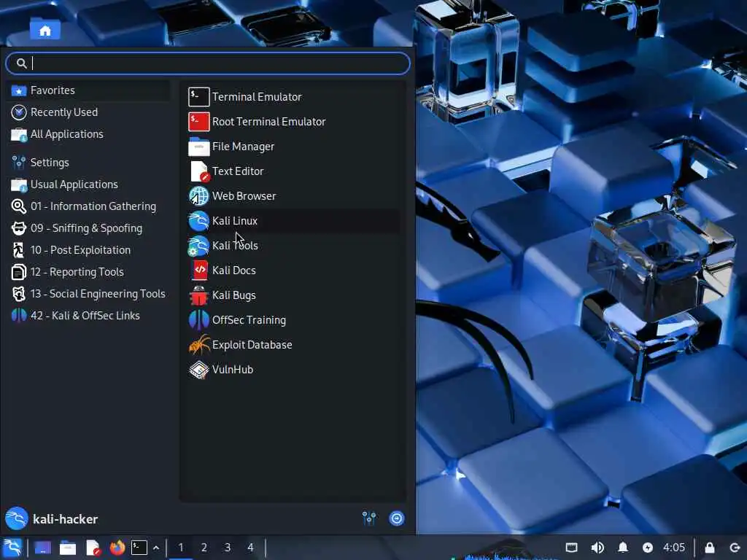Open 01 - Information Gathering category
Image resolution: width=747 pixels, height=560 pixels.
89,206
